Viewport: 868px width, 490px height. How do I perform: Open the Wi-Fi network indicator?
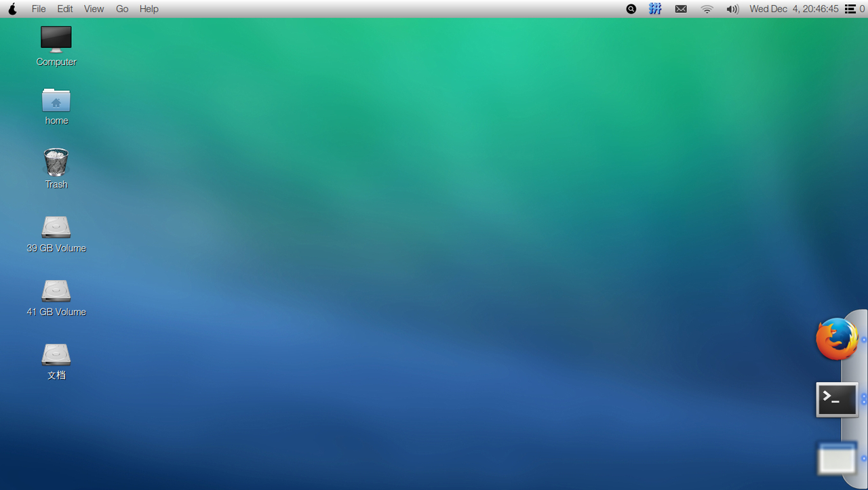coord(707,9)
